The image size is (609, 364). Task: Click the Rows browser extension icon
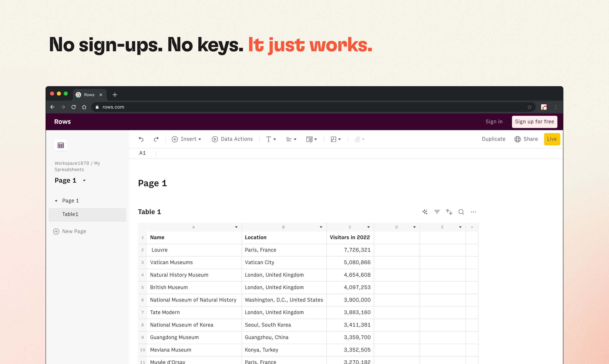pyautogui.click(x=544, y=107)
